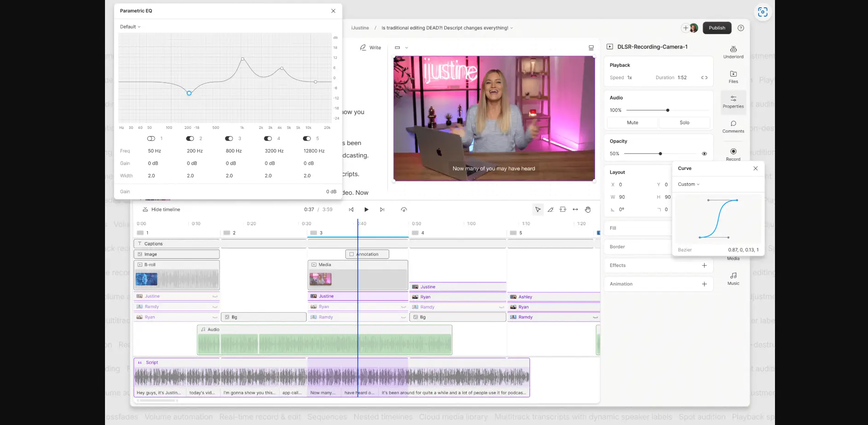
Task: Play the composition
Action: pos(366,210)
